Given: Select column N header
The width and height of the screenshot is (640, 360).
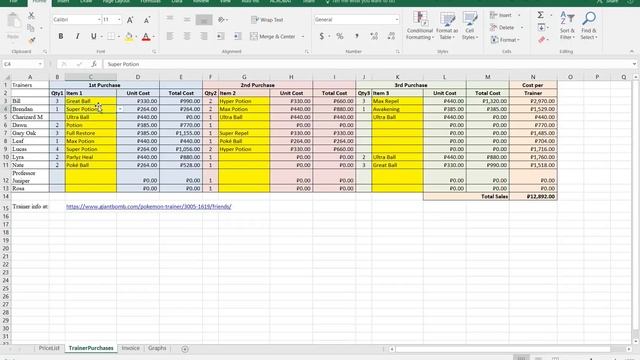Looking at the screenshot, I should pyautogui.click(x=533, y=77).
